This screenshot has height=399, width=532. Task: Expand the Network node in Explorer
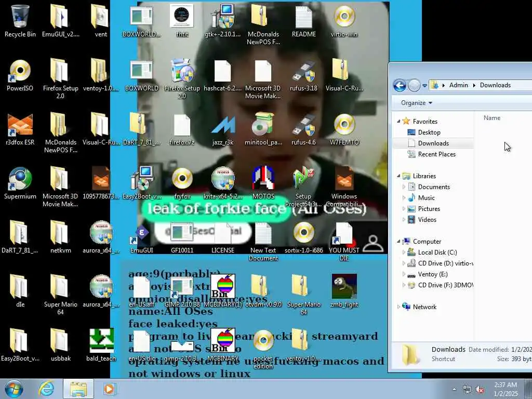398,307
